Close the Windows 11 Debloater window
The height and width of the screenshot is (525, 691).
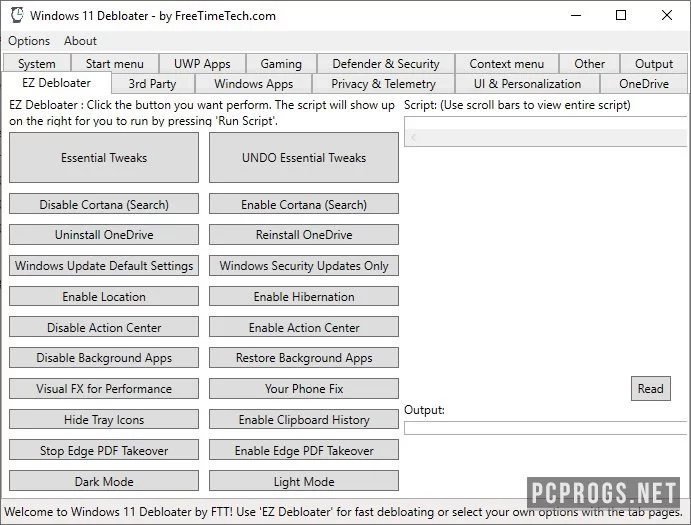tap(667, 15)
